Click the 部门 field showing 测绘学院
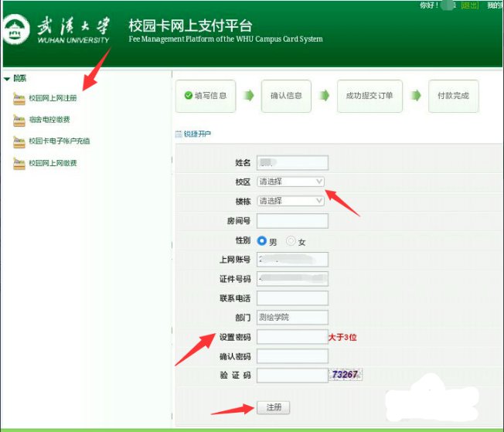The width and height of the screenshot is (504, 432). click(292, 318)
